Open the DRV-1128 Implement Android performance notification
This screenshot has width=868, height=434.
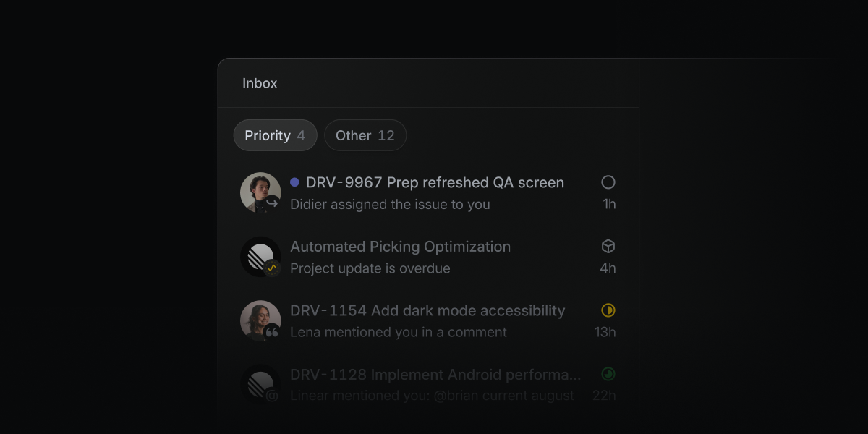coord(428,385)
